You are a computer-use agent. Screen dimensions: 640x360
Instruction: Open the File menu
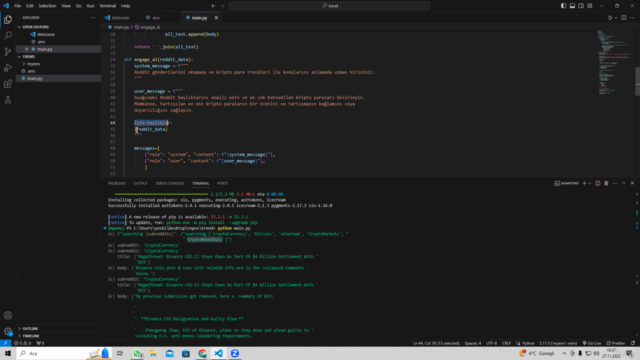[17, 6]
